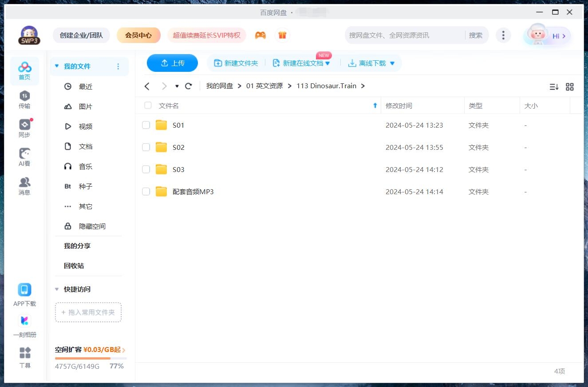Viewport: 588px width, 387px height.
Task: Check the checkbox next to folder S01
Action: [146, 125]
